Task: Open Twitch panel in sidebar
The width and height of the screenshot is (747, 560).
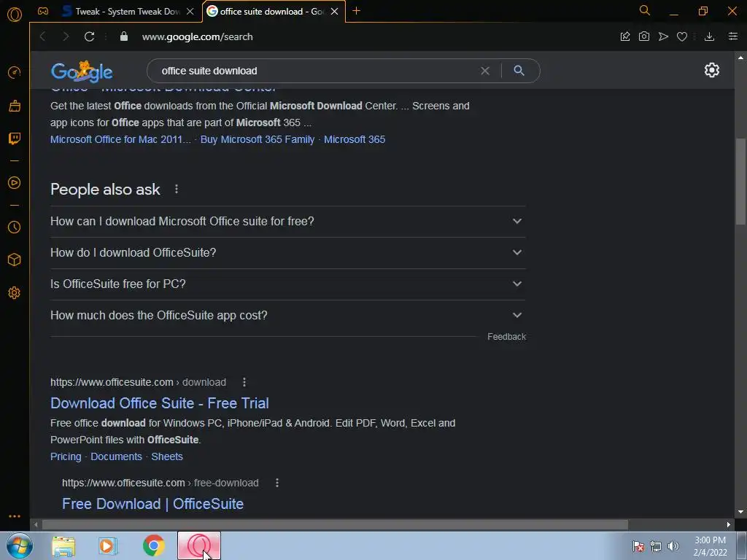Action: tap(15, 139)
